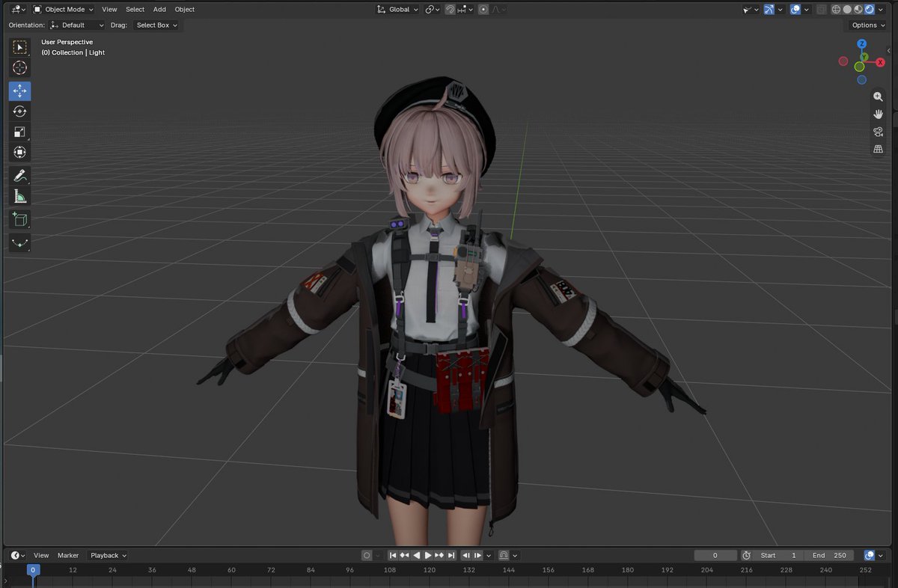Open the View menu in the viewport header
This screenshot has width=898, height=588.
point(109,9)
